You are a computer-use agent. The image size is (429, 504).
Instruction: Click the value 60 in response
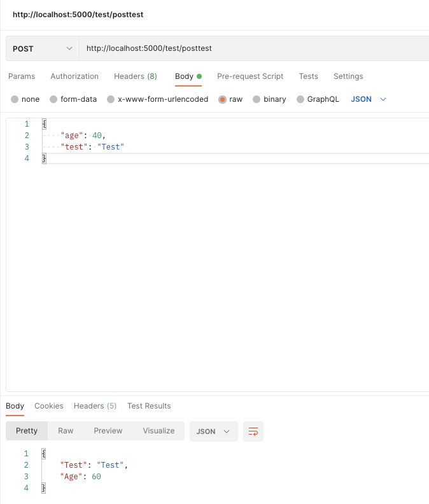96,477
